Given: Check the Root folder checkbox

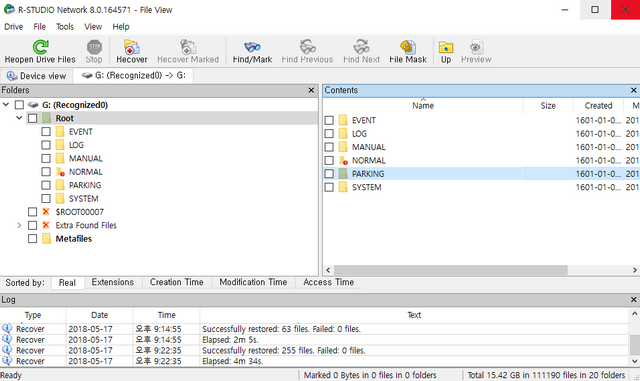Looking at the screenshot, I should (33, 118).
